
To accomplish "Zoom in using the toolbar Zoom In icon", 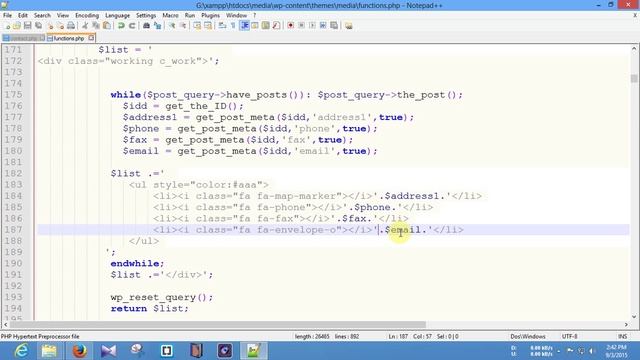I will click(172, 26).
